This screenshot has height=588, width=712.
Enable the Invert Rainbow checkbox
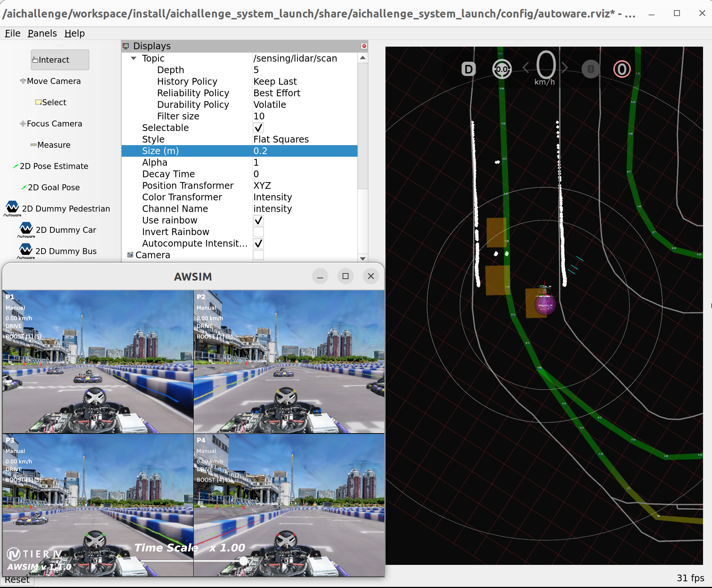[x=258, y=232]
